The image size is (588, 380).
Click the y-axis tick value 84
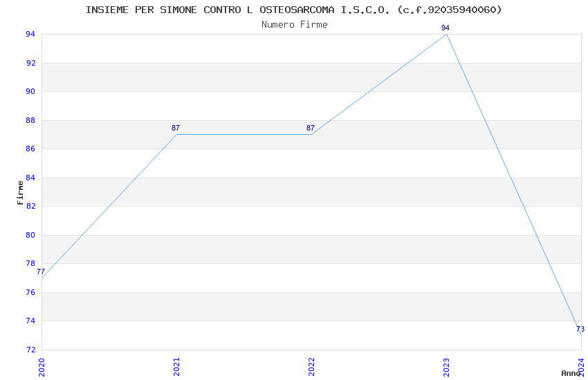click(30, 178)
